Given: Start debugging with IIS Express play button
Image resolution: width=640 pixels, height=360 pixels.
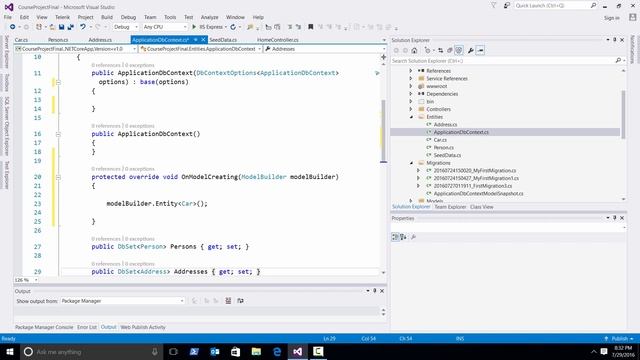Looking at the screenshot, I should [194, 27].
